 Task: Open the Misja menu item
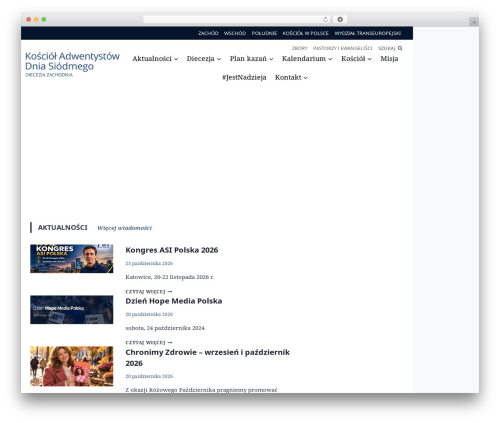pyautogui.click(x=389, y=59)
